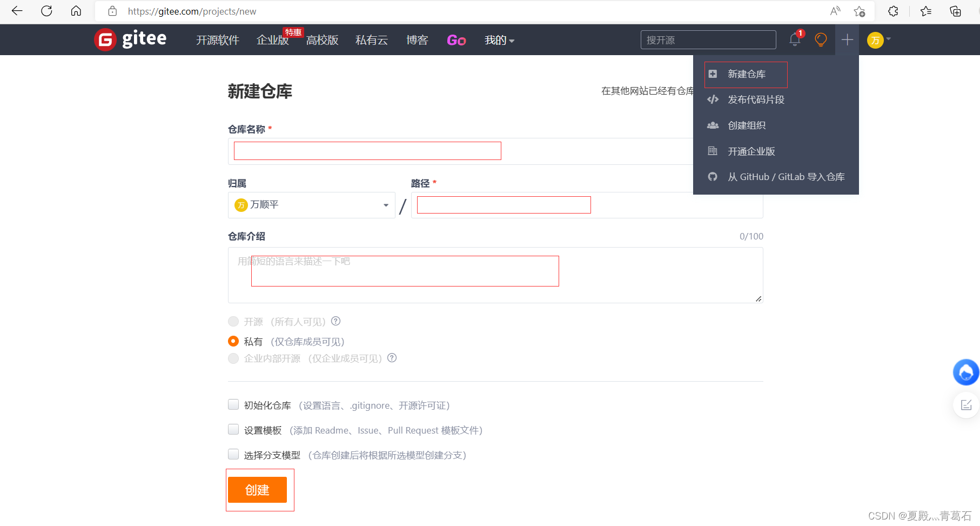Reload the page with refresh icon
This screenshot has height=526, width=980.
(46, 11)
